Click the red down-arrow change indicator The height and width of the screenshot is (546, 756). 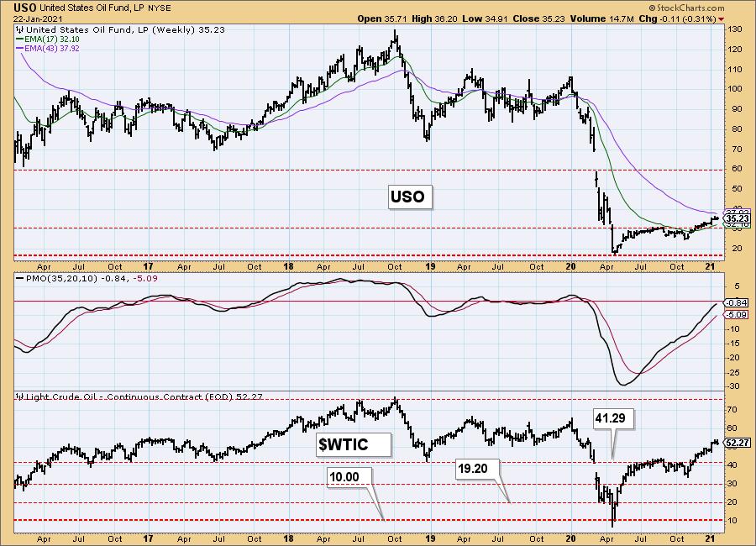(722, 18)
